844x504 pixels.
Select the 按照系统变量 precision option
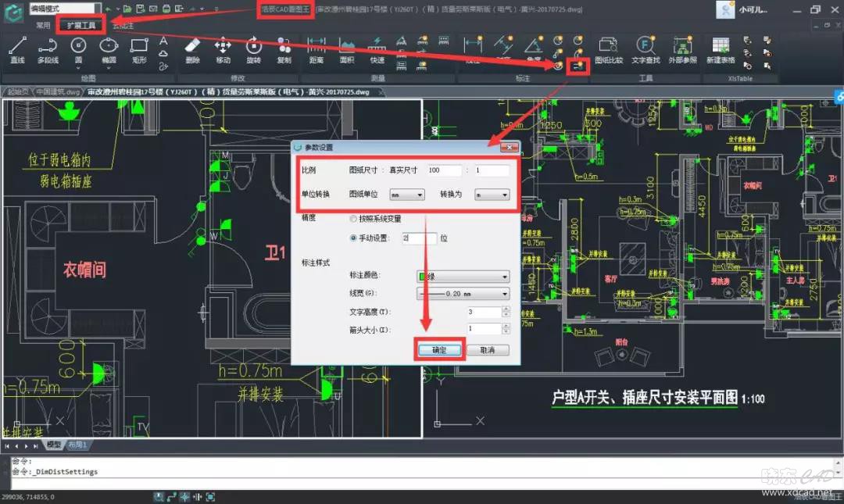[x=354, y=220]
